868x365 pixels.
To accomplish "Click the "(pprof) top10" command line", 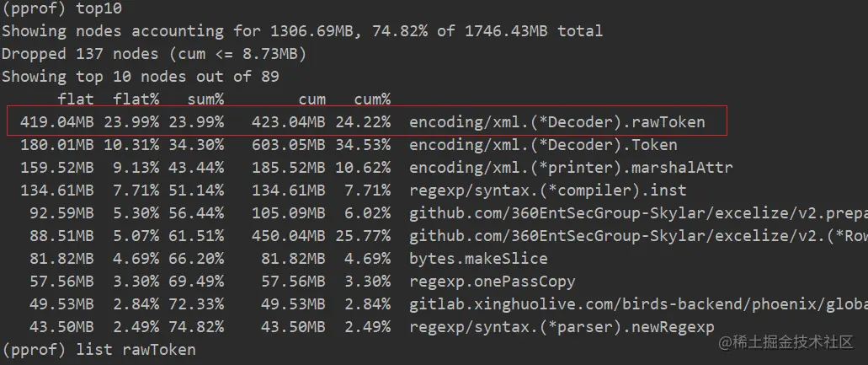I will (x=60, y=9).
